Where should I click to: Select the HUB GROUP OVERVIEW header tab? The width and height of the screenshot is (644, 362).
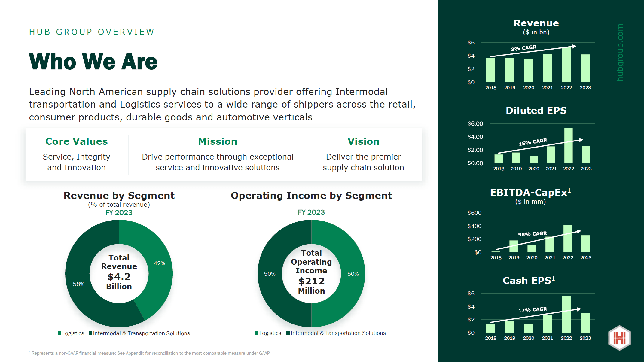pyautogui.click(x=91, y=32)
